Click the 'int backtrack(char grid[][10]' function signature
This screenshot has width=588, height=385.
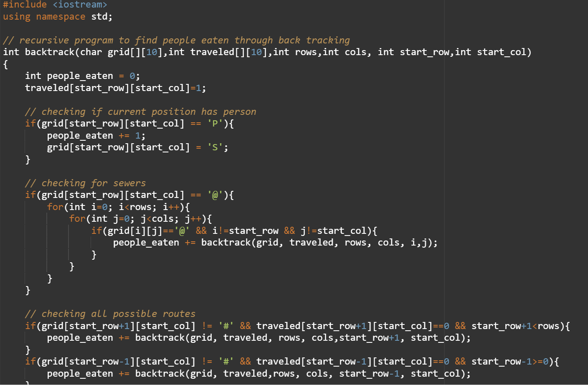267,52
